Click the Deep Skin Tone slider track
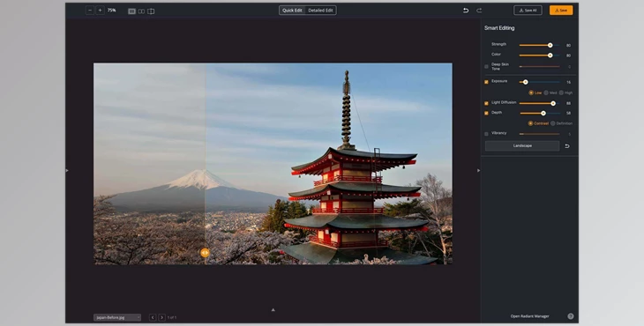Screen dimensions: 644x326 [539, 66]
